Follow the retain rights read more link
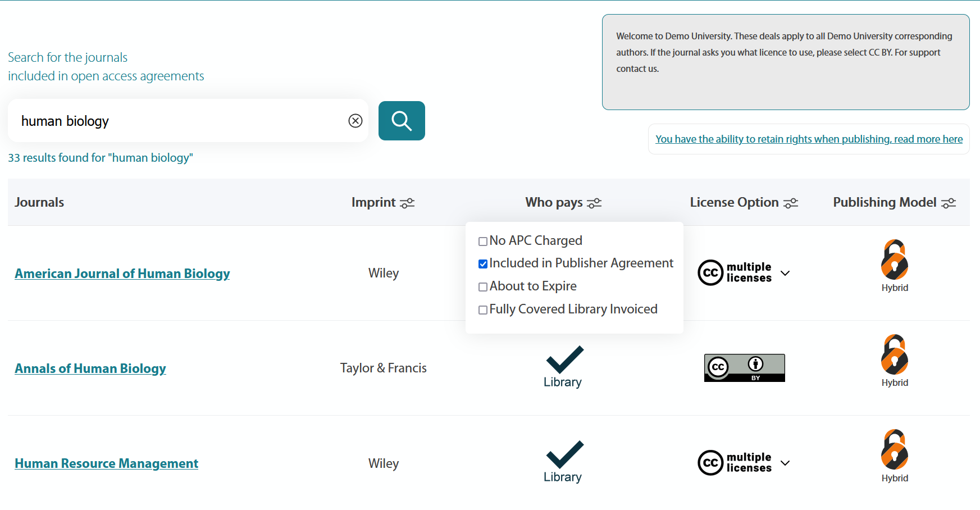 click(x=809, y=139)
